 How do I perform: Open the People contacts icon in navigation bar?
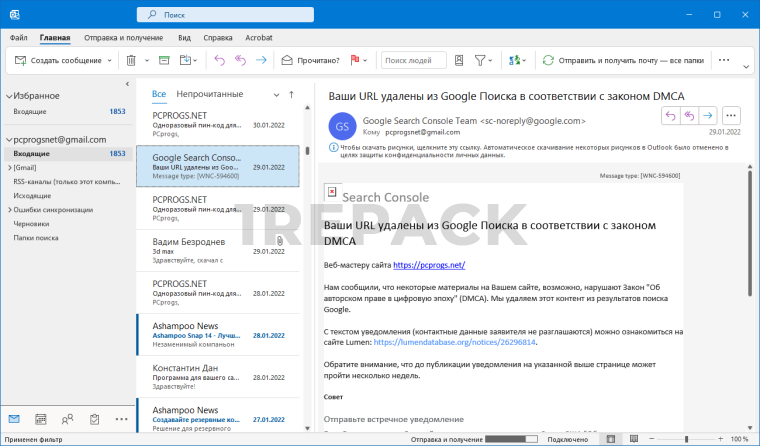tap(68, 419)
